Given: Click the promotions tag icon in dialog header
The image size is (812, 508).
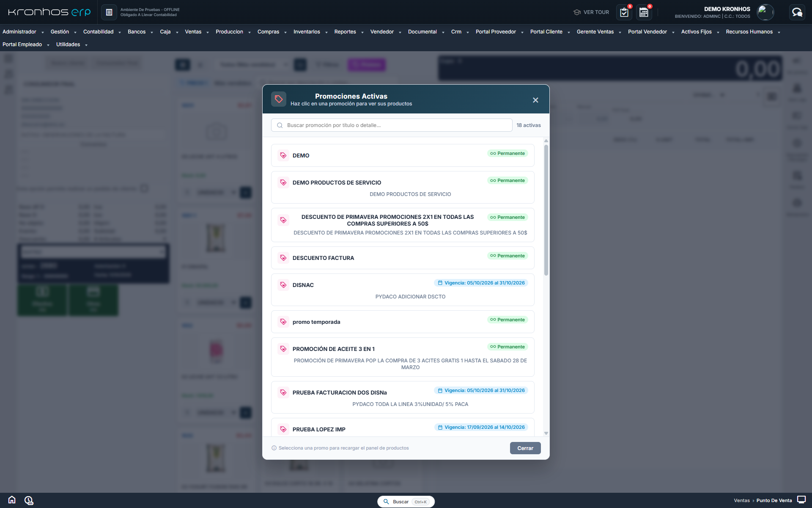Looking at the screenshot, I should pos(279,99).
